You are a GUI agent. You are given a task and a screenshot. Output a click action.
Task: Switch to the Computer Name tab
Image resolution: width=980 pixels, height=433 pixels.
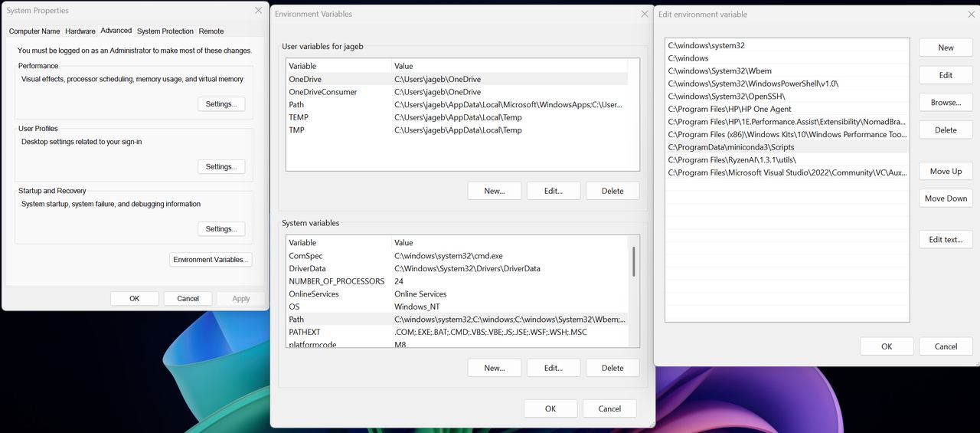(34, 31)
